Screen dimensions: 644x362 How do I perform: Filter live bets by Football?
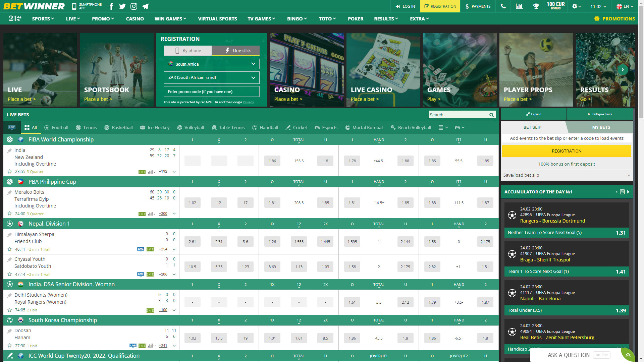point(56,127)
